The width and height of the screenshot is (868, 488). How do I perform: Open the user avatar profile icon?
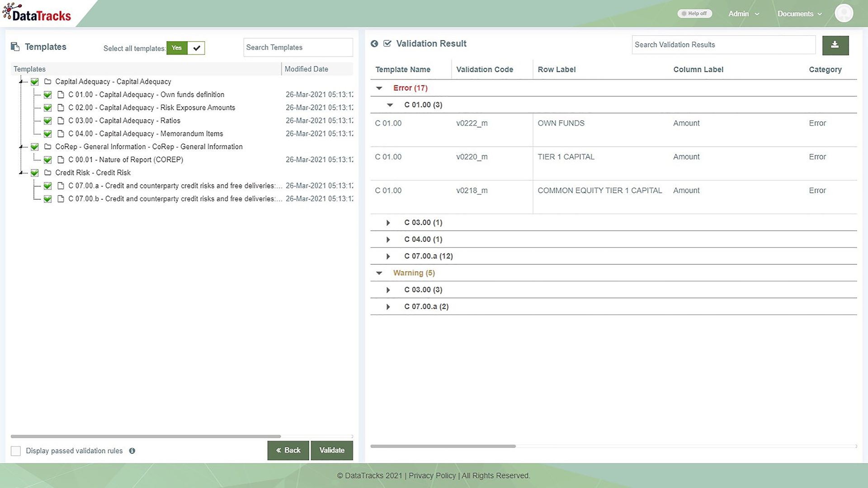(844, 13)
